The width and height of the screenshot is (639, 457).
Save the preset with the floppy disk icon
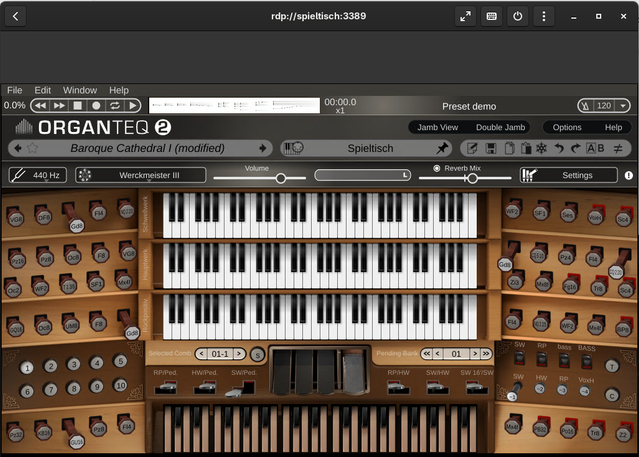pyautogui.click(x=491, y=148)
